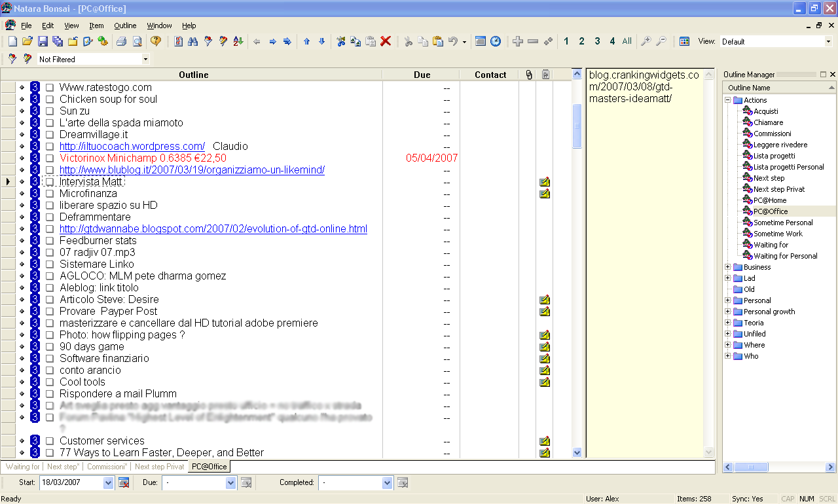838x504 pixels.
Task: Show outline level 1
Action: [566, 41]
